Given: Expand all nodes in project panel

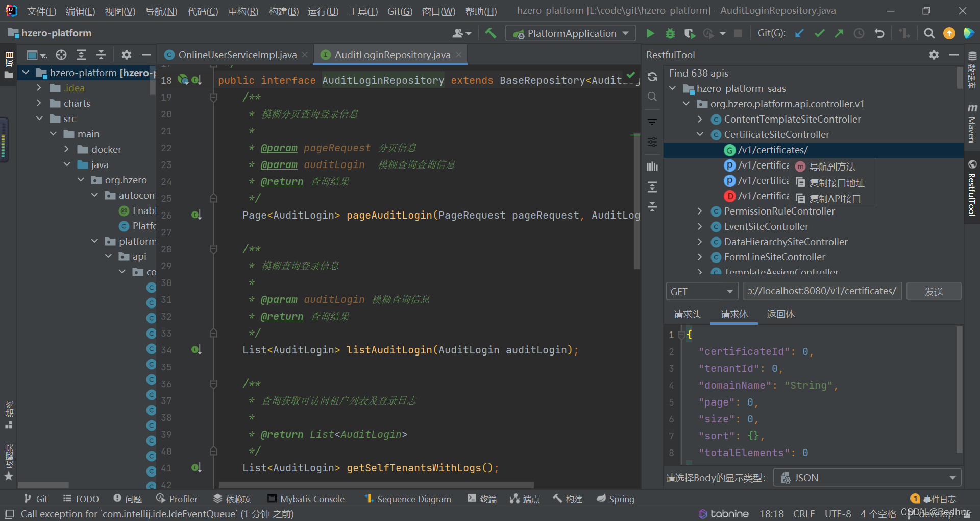Looking at the screenshot, I should 81,55.
